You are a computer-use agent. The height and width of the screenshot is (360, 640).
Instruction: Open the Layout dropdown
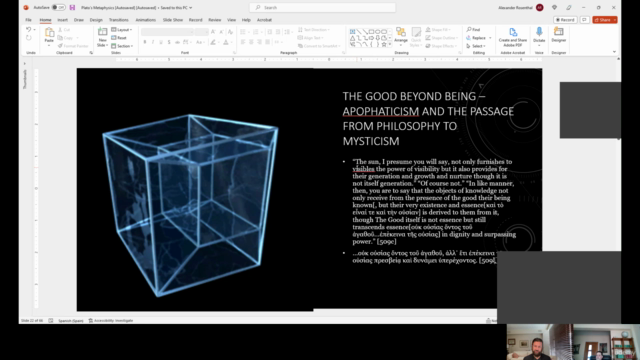tap(122, 30)
